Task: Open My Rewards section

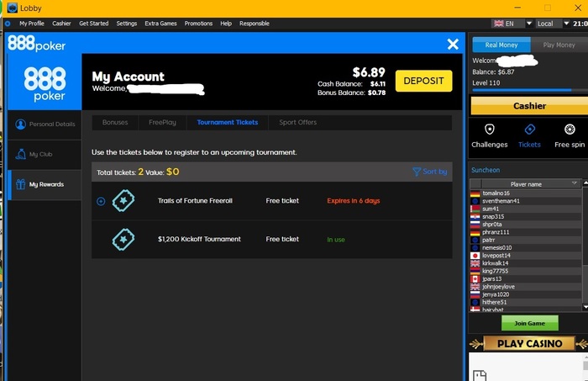Action: coord(45,184)
